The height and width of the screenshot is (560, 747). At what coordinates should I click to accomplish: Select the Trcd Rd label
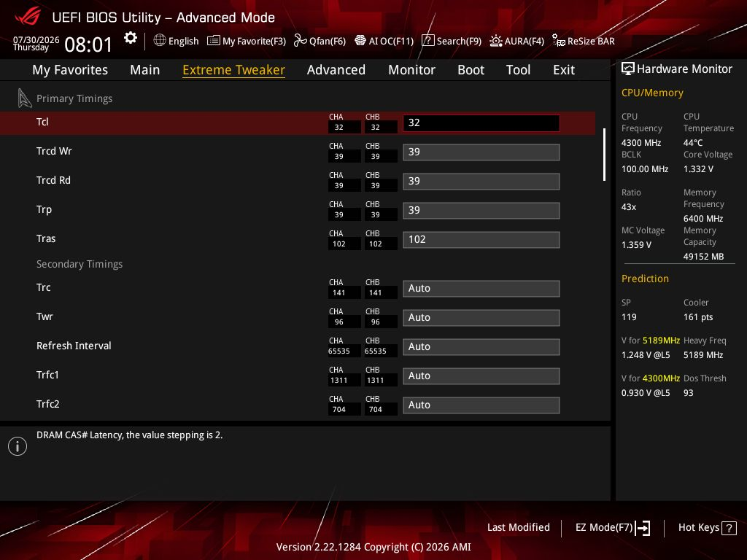click(53, 180)
